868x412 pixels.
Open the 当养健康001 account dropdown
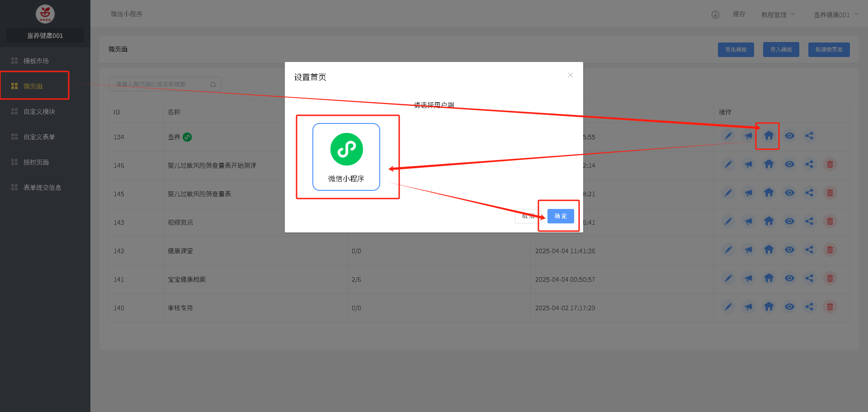click(x=835, y=14)
